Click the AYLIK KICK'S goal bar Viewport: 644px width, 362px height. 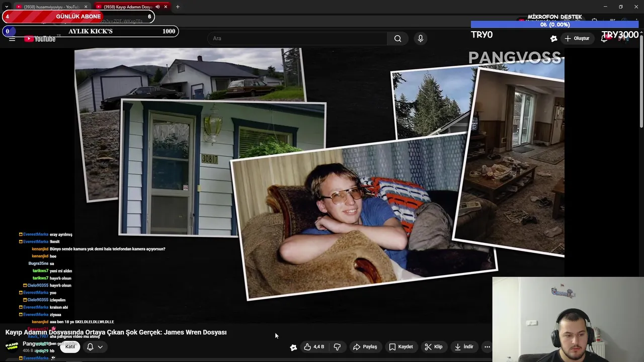90,31
